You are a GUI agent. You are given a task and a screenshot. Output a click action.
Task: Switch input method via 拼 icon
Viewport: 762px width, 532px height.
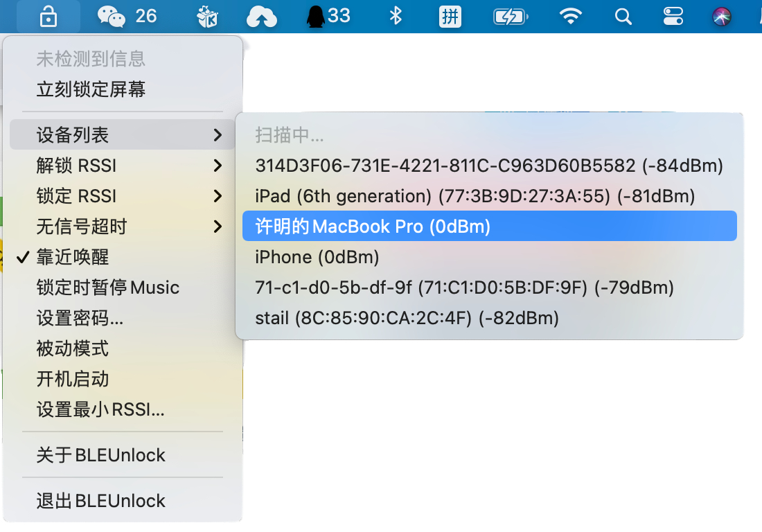click(450, 17)
